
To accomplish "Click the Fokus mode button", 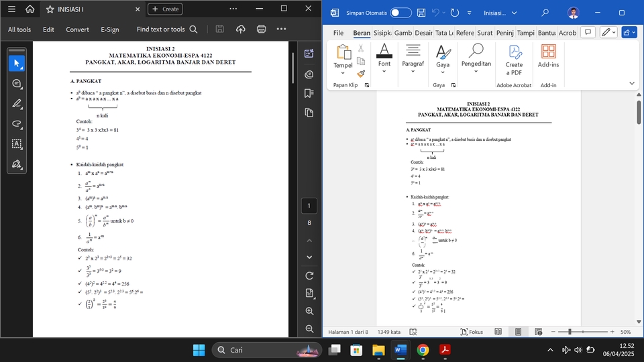I will [x=472, y=332].
